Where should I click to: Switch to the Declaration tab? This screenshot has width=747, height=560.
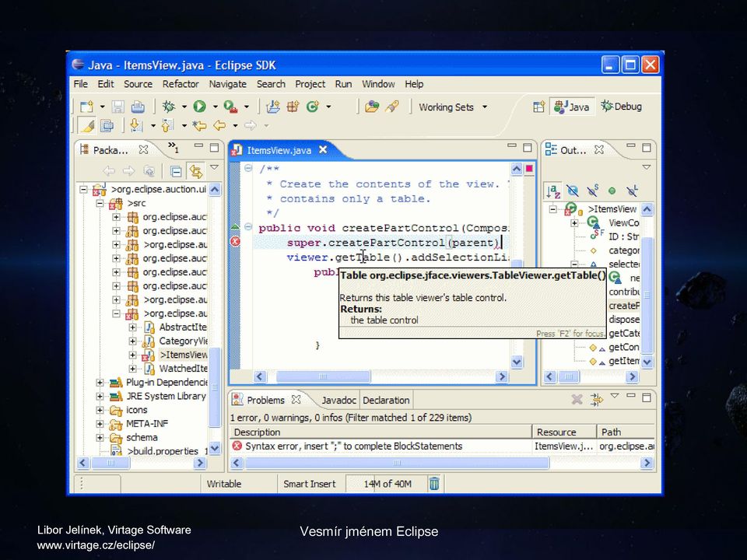(x=386, y=401)
